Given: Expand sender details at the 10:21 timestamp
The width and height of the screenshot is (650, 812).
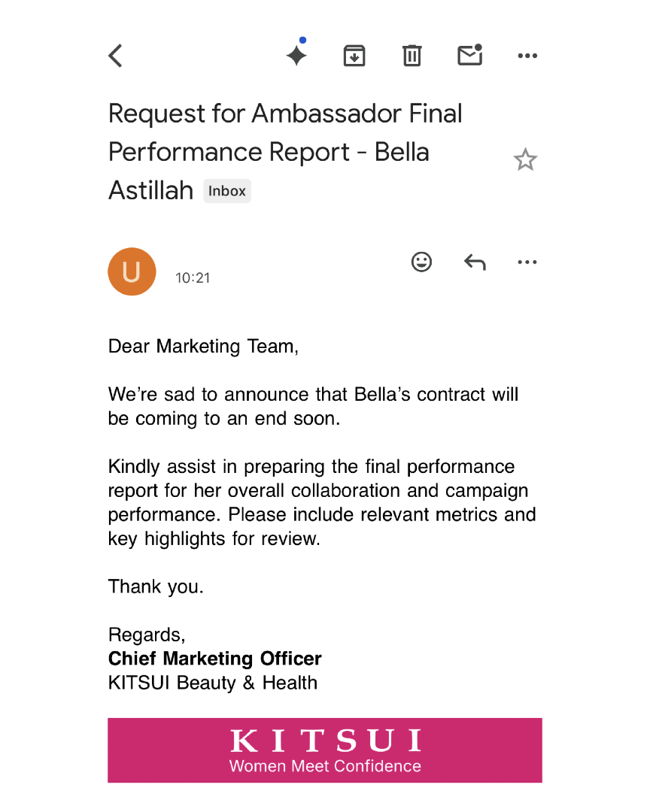Looking at the screenshot, I should (x=193, y=278).
